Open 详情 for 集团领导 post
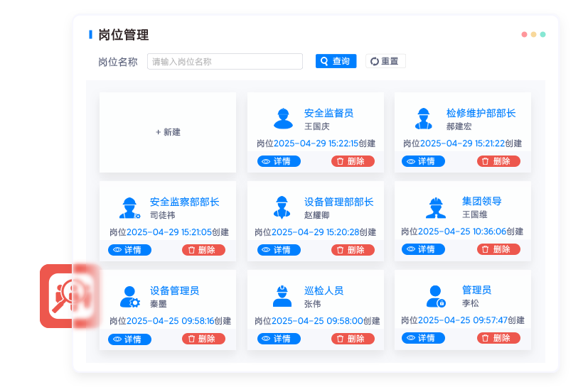 [x=423, y=249]
